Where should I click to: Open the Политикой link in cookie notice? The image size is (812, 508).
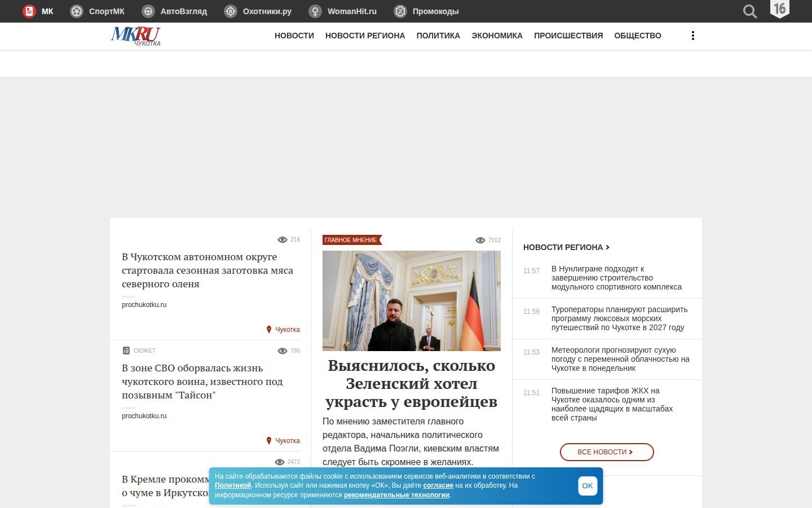(233, 485)
